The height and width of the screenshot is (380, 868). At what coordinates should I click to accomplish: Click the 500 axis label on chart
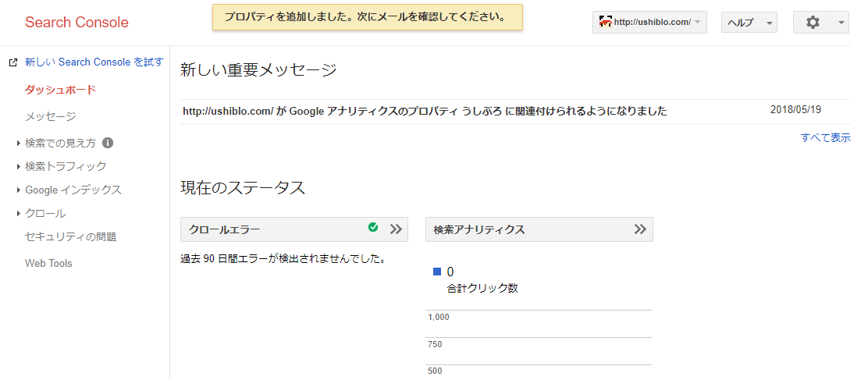click(435, 371)
